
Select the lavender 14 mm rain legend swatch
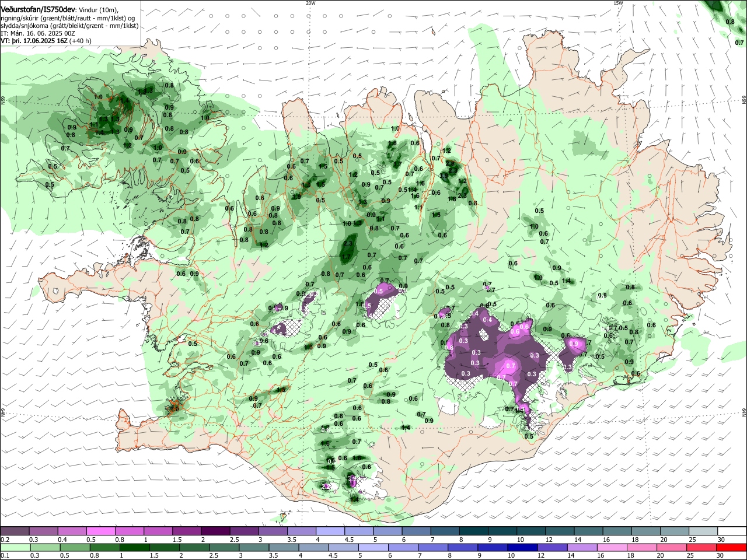582,548
